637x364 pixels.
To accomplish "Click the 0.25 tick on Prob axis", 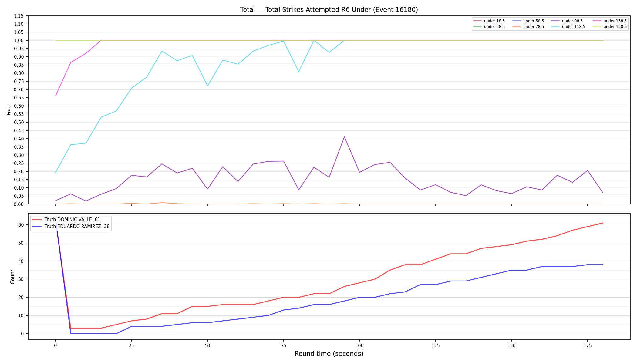I will tap(19, 163).
